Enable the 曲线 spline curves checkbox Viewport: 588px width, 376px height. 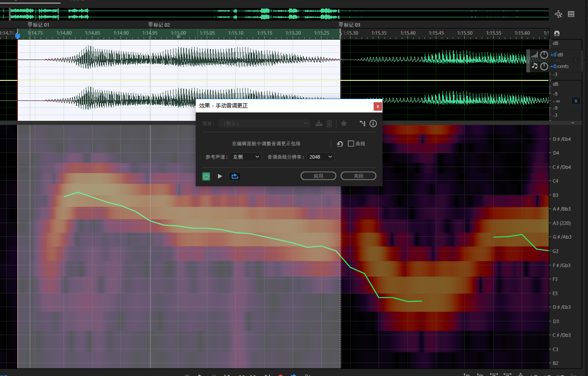click(x=351, y=144)
